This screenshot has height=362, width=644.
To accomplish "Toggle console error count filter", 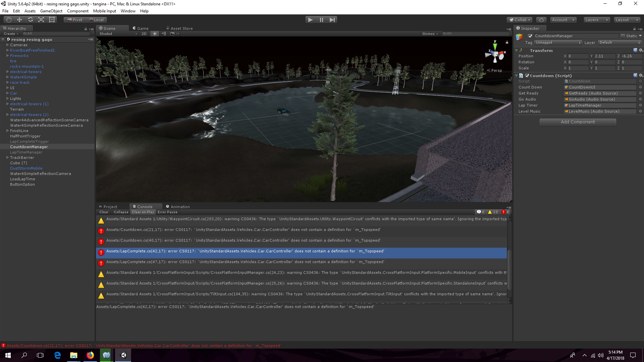I will point(505,212).
